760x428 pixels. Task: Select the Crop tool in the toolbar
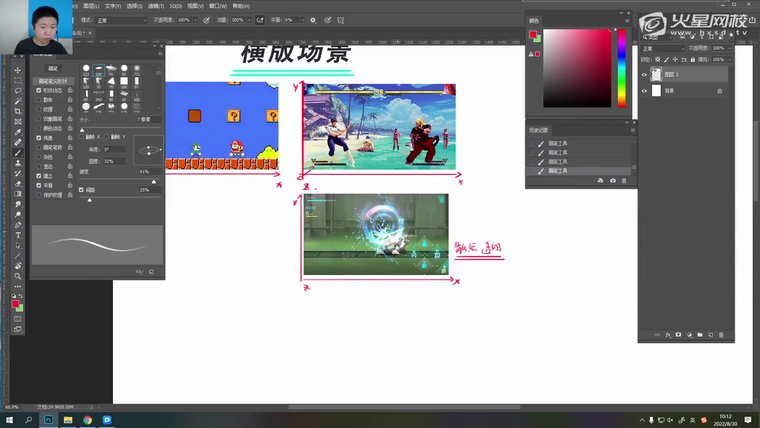point(18,112)
